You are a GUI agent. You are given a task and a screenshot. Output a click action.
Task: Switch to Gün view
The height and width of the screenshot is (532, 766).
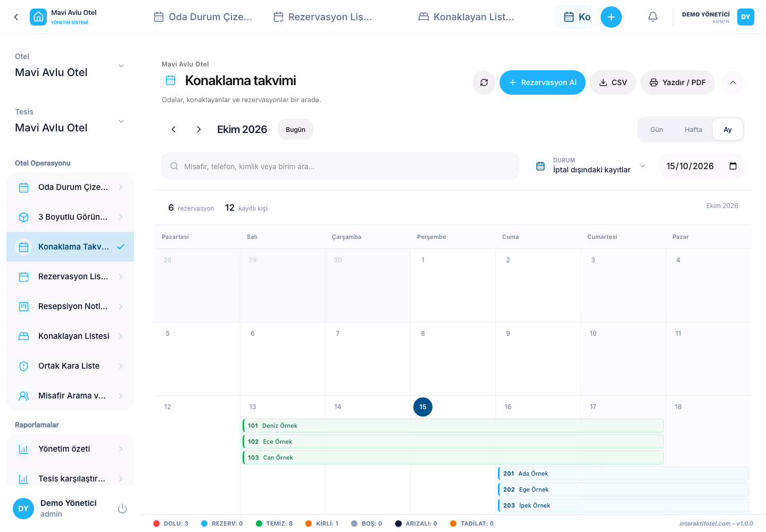pos(656,129)
